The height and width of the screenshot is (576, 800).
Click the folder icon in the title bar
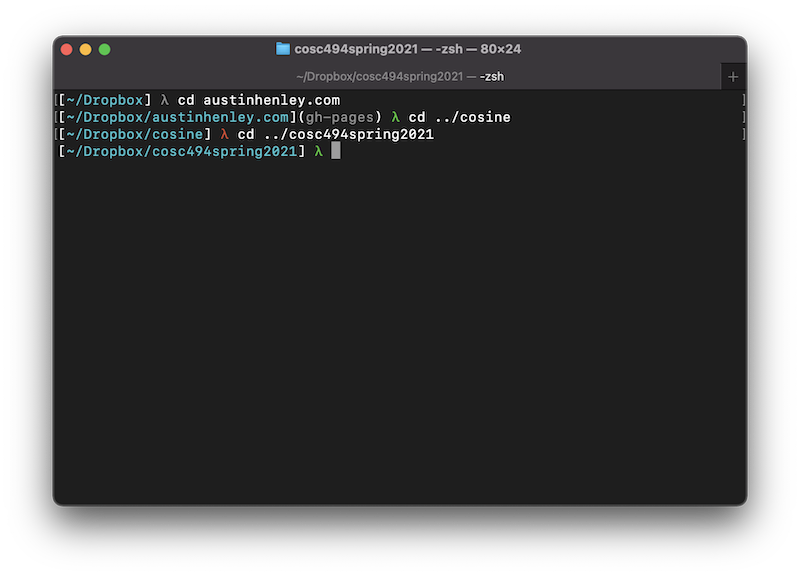(280, 48)
